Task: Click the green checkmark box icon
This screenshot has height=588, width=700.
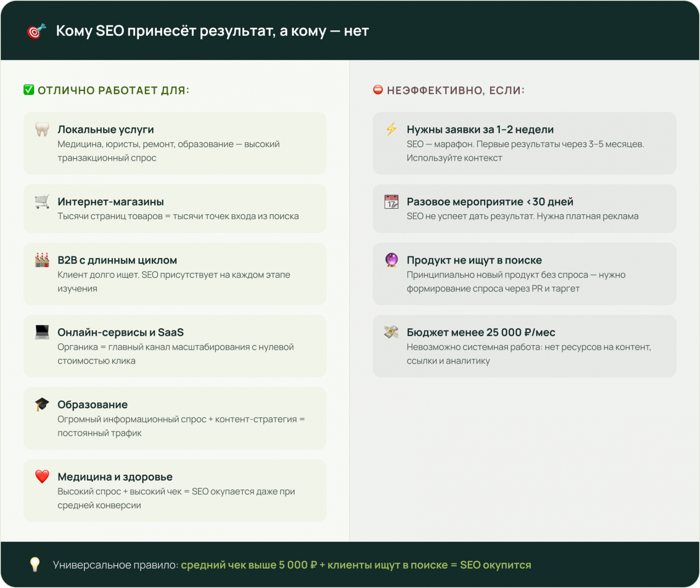Action: 29,90
